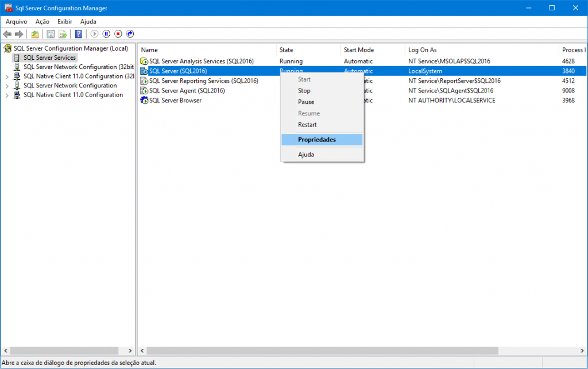The image size is (588, 369).
Task: Sort by the Start Mode column header
Action: (373, 50)
